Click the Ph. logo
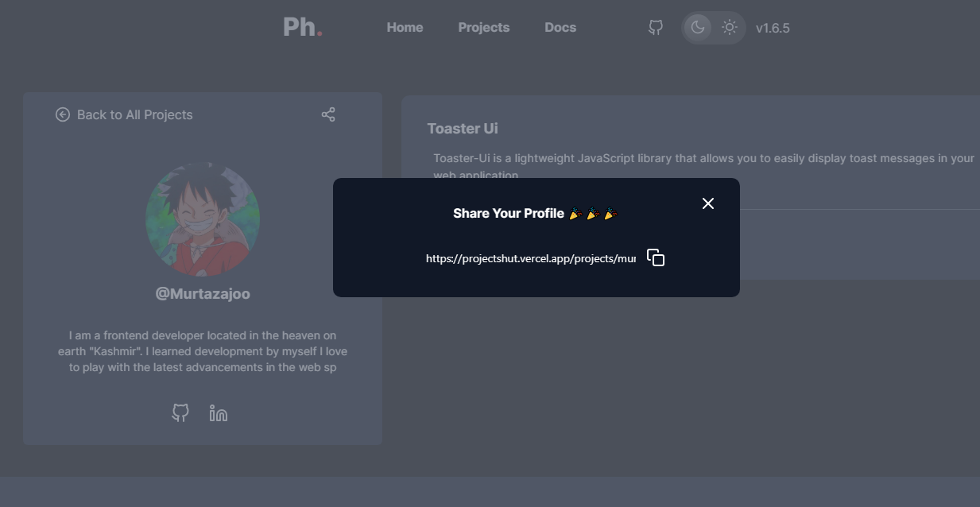 tap(302, 26)
